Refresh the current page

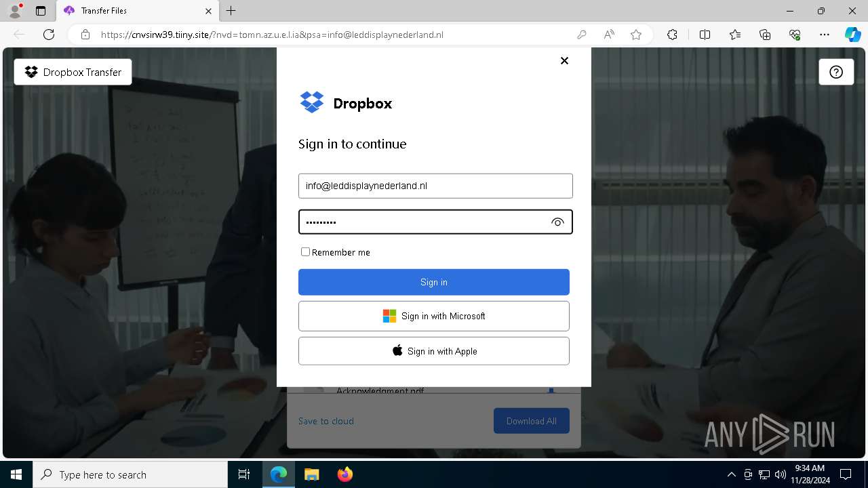[49, 35]
